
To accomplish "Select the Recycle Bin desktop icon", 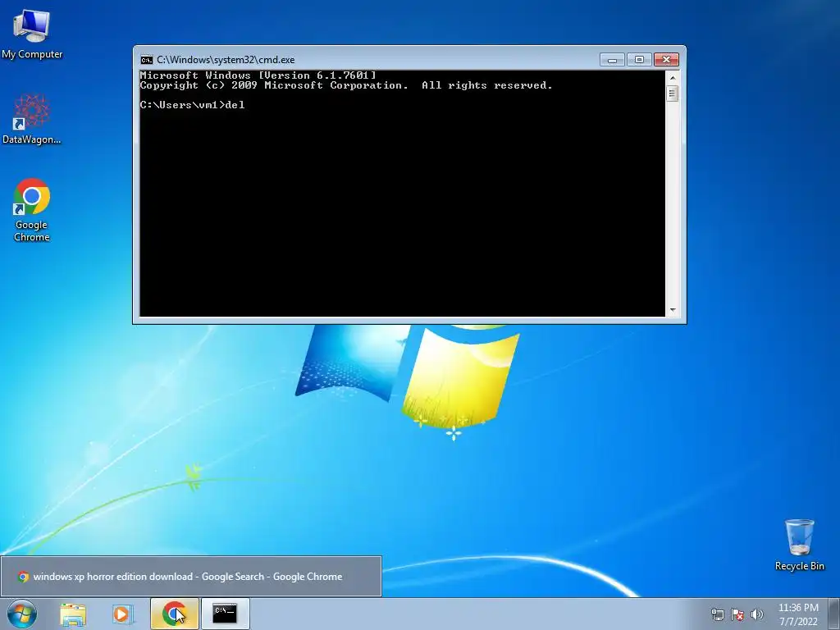I will pyautogui.click(x=799, y=545).
